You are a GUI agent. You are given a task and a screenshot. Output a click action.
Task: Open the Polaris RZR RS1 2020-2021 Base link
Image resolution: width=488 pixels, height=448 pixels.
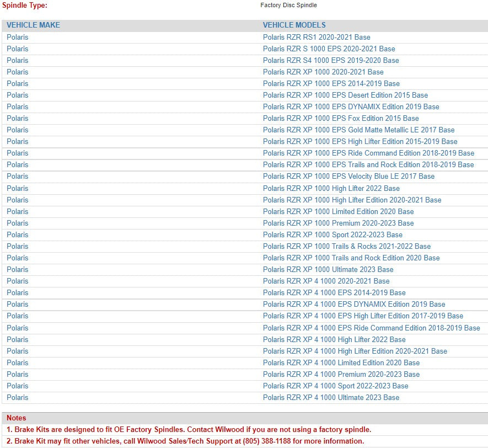[x=317, y=38]
